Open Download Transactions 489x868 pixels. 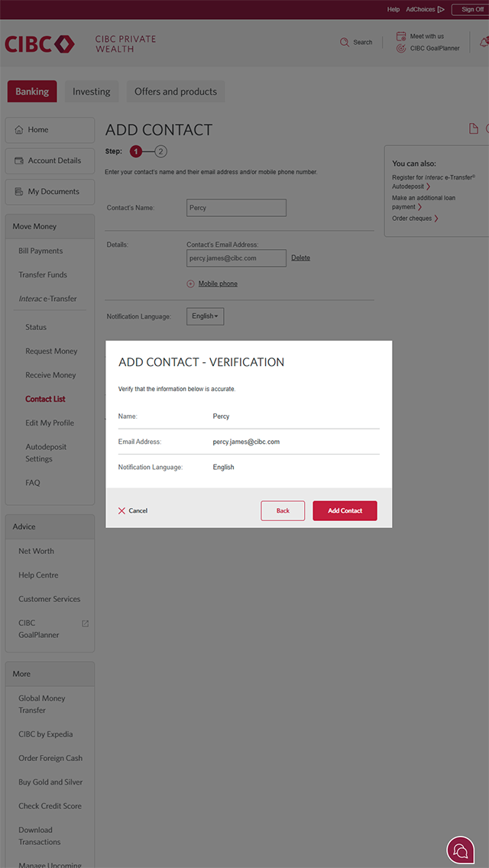39,836
